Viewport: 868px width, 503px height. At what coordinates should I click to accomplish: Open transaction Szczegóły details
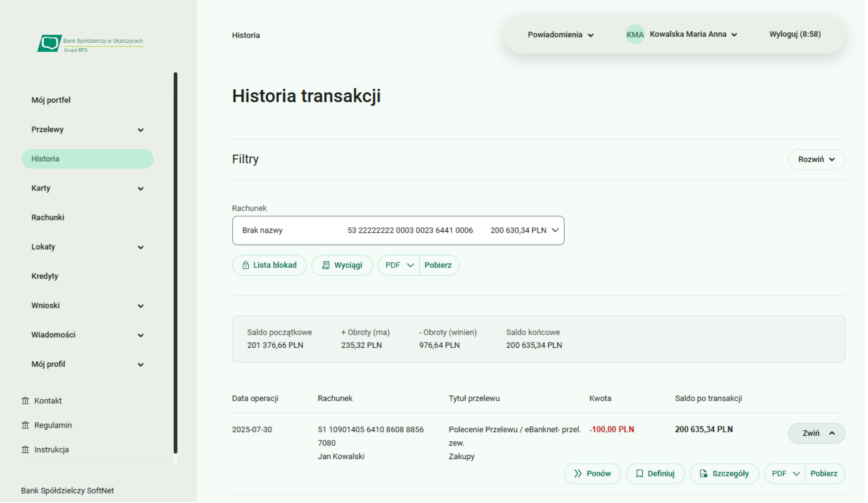coord(724,474)
